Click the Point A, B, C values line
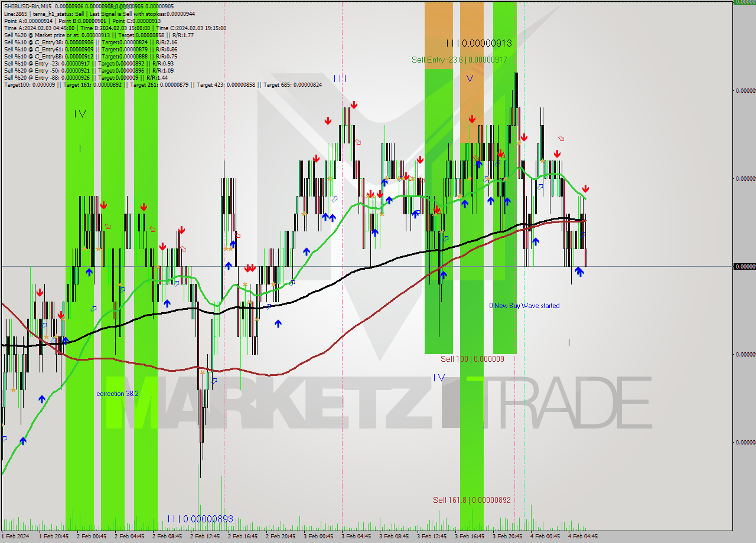This screenshot has height=543, width=756. 82,21
